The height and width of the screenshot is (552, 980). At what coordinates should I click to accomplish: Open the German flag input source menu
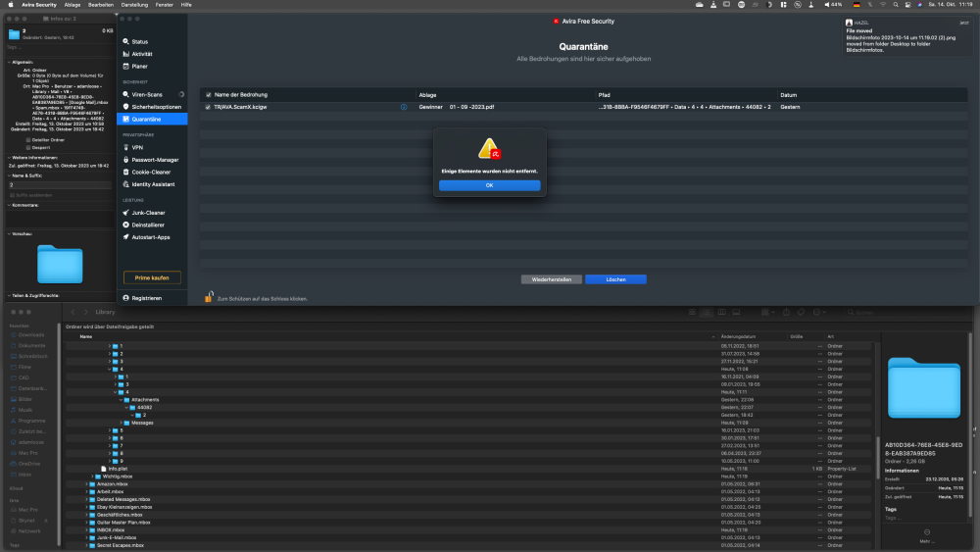(x=857, y=4)
